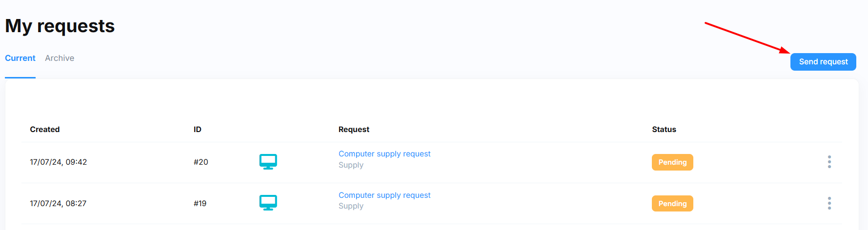Click the monitor icon for request #20
Image resolution: width=868 pixels, height=230 pixels.
(x=268, y=162)
